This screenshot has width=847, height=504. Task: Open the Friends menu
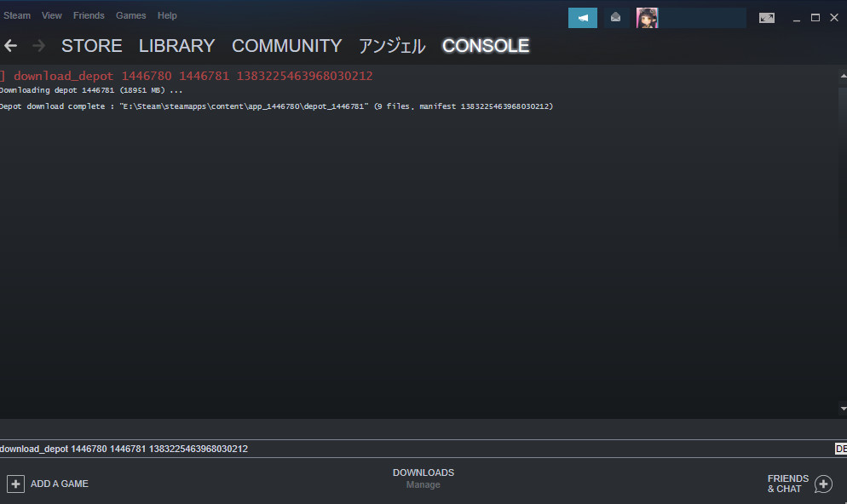point(89,15)
